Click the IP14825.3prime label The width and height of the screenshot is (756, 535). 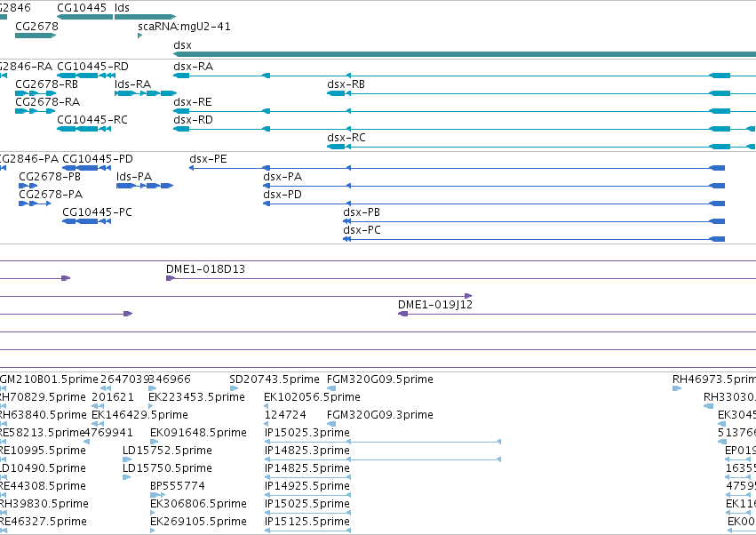(x=307, y=451)
